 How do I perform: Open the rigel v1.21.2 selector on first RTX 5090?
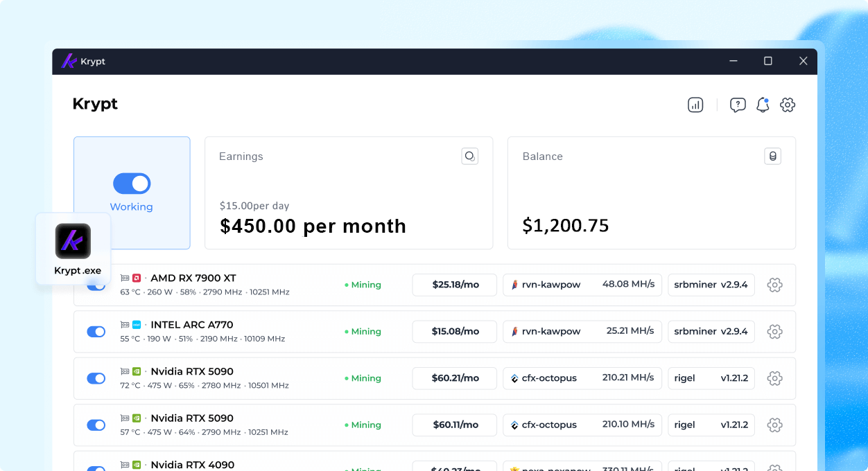click(711, 378)
